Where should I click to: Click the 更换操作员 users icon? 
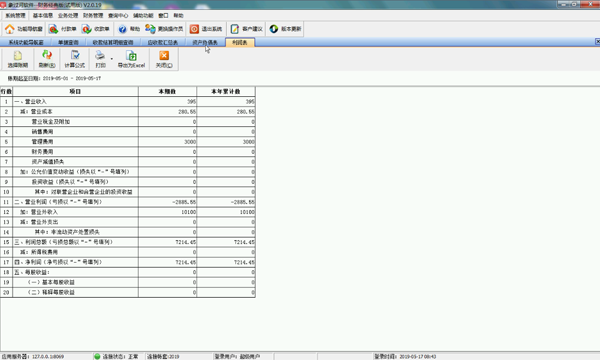click(150, 29)
